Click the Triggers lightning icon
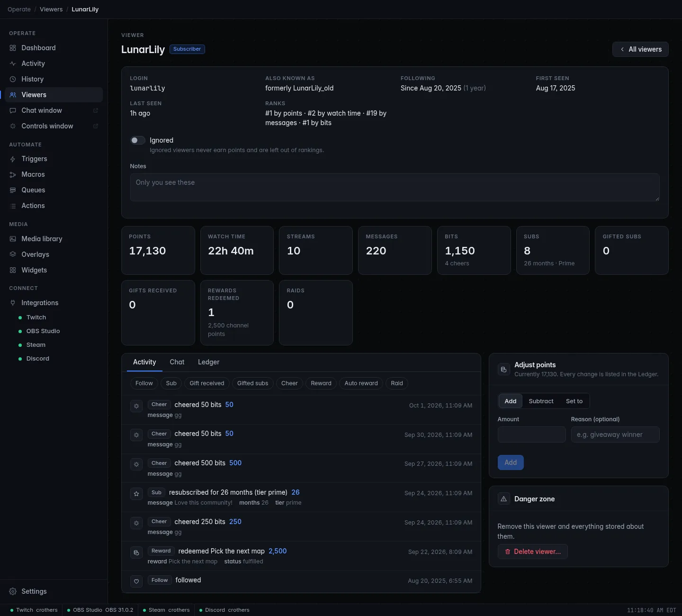682x616 pixels. [13, 159]
